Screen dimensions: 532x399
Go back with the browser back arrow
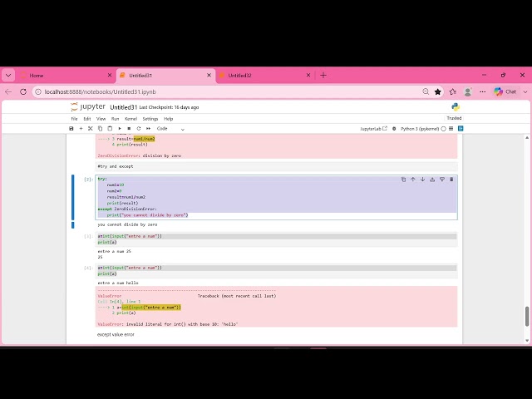(x=8, y=91)
